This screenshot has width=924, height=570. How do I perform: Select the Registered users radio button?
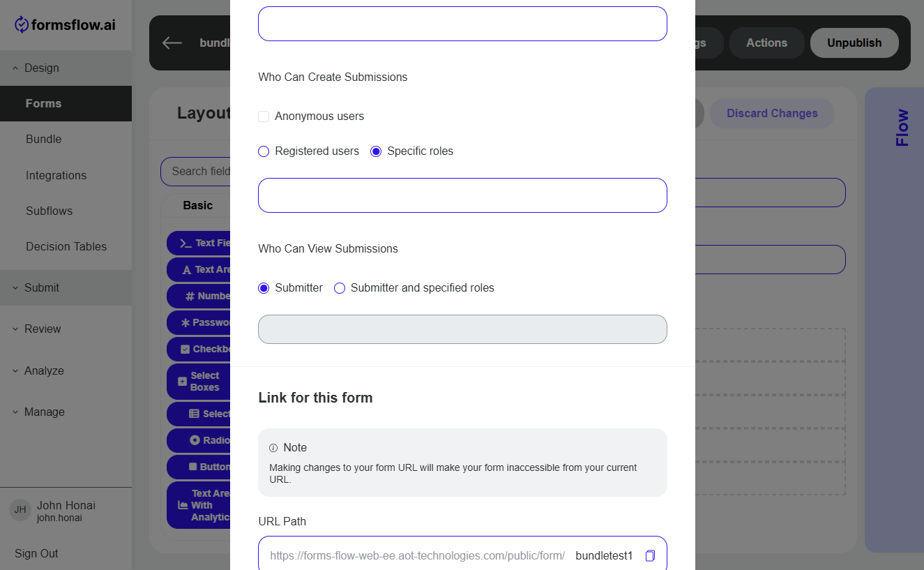(264, 151)
